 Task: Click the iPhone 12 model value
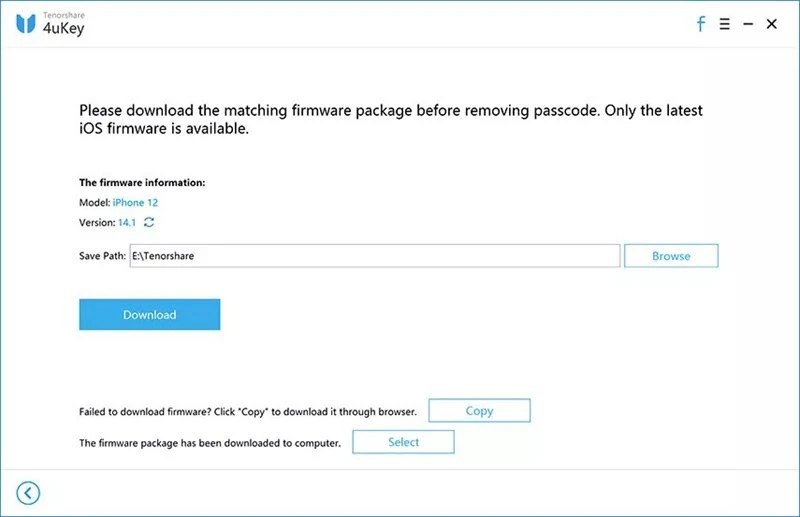[130, 203]
